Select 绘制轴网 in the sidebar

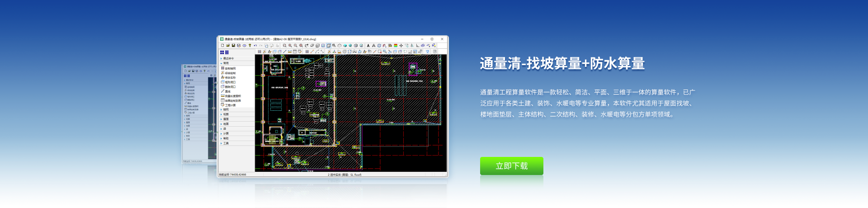coord(230,68)
